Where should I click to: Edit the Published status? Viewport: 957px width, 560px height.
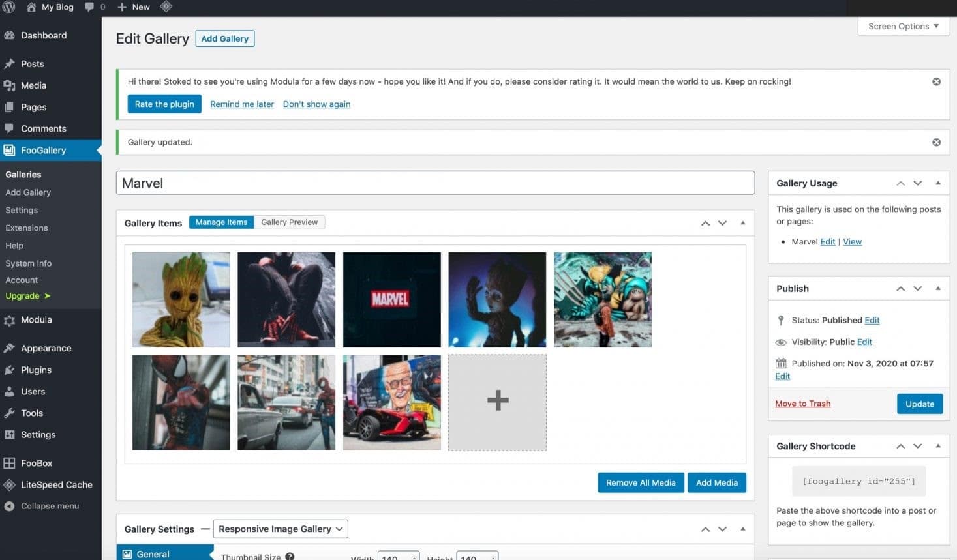872,320
